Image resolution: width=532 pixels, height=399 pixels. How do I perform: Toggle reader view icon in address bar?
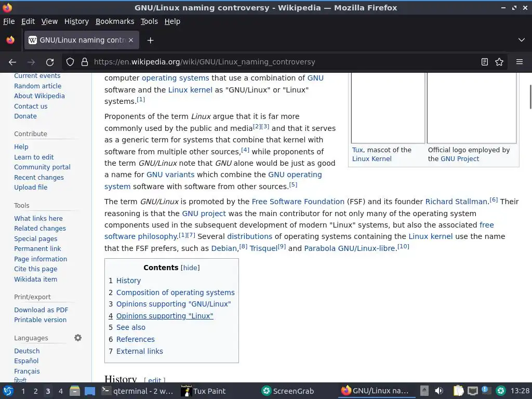(485, 62)
